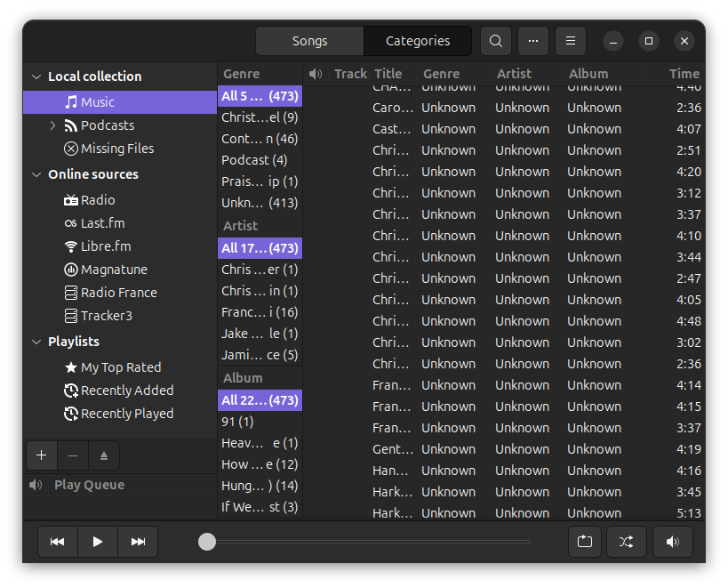The width and height of the screenshot is (728, 588).
Task: Collapse the Local collection section
Action: point(36,77)
